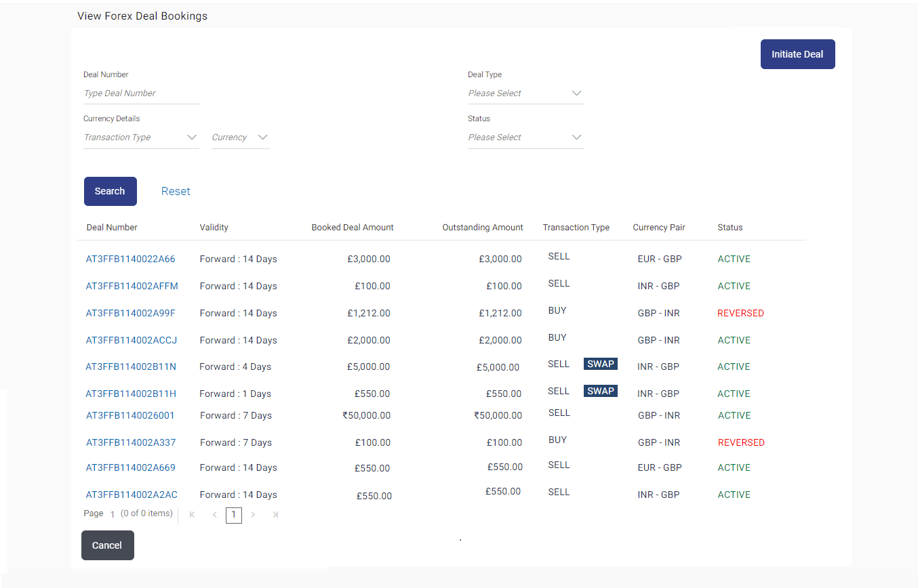Click the Initiate Deal button
The height and width of the screenshot is (588, 918).
click(797, 54)
